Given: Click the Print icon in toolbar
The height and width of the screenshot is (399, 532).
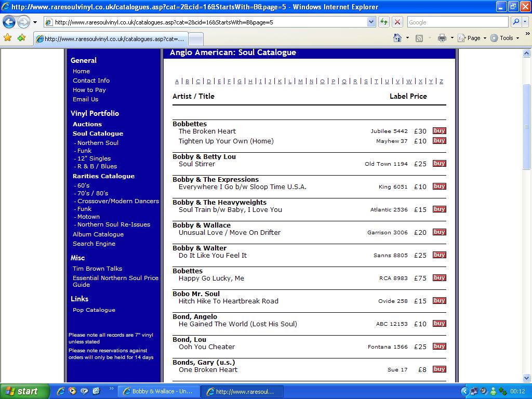Looking at the screenshot, I should coord(442,38).
